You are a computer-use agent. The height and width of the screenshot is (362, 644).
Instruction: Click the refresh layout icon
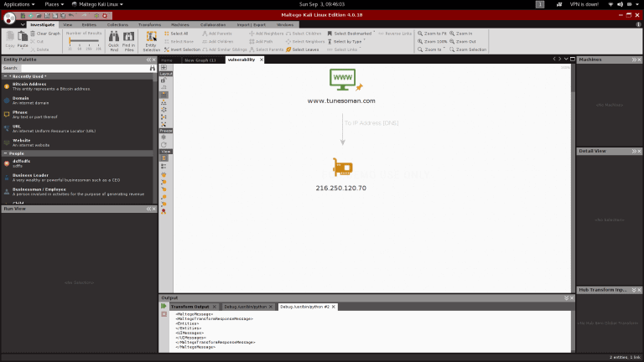pos(164,144)
